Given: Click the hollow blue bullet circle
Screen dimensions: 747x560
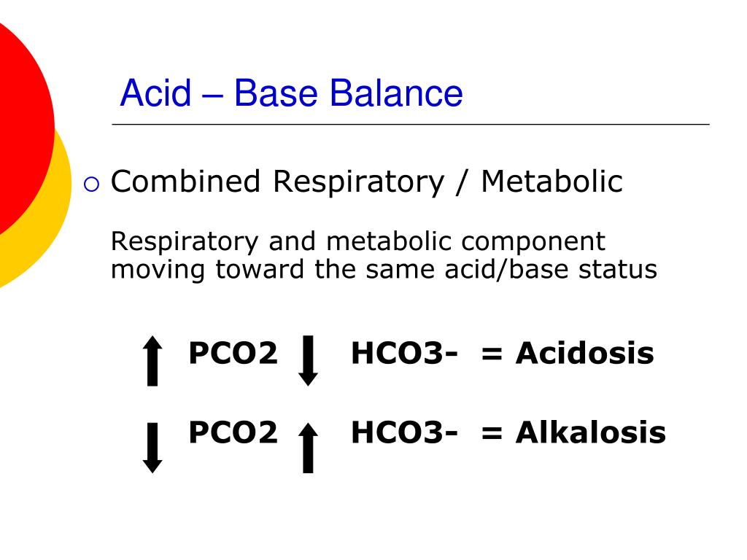Looking at the screenshot, I should click(91, 184).
